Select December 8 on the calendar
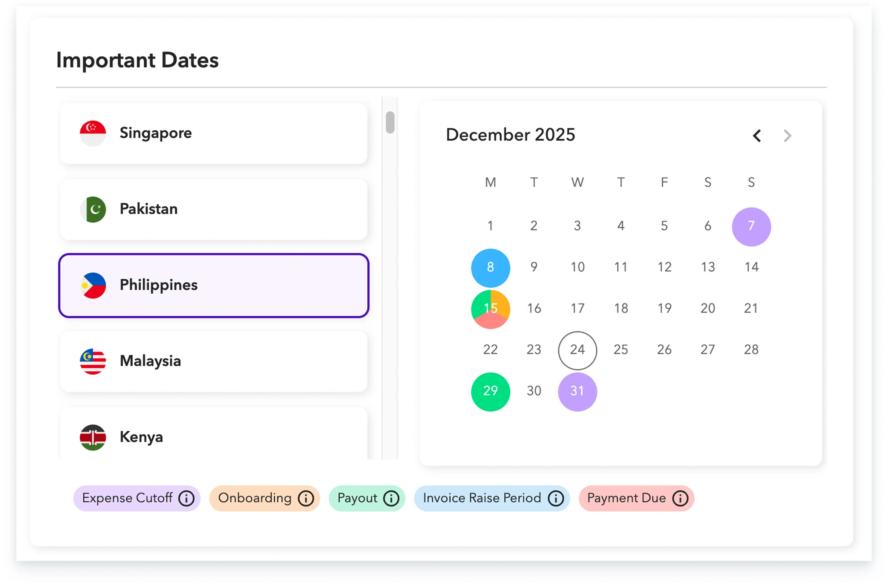888x588 pixels. [490, 267]
